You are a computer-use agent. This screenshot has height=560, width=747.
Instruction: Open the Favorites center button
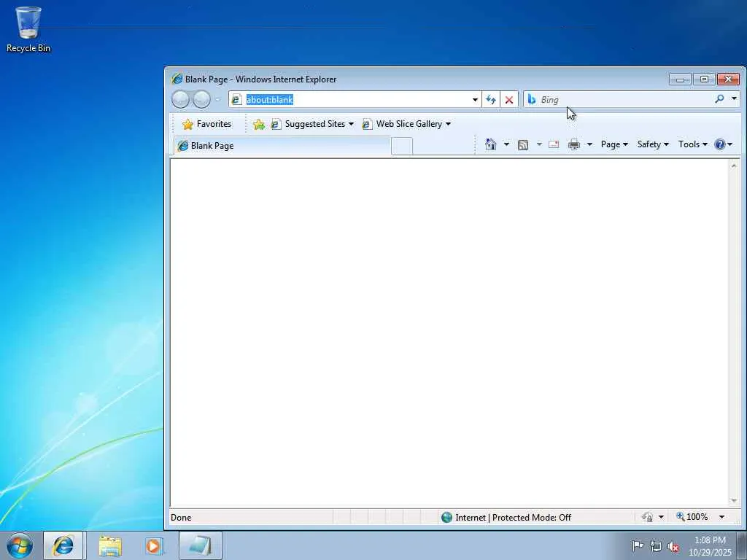(206, 124)
